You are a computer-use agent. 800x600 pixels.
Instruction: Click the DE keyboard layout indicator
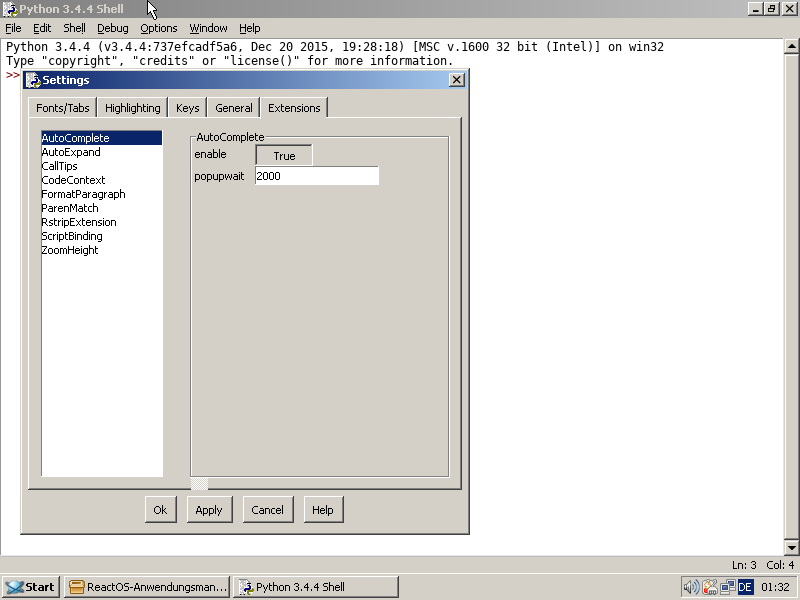pyautogui.click(x=745, y=587)
